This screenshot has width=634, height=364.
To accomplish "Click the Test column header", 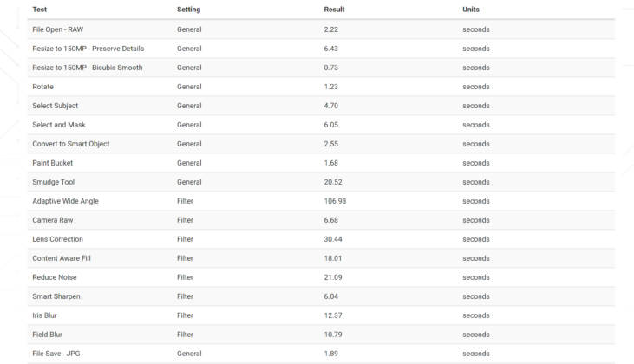I will (40, 10).
